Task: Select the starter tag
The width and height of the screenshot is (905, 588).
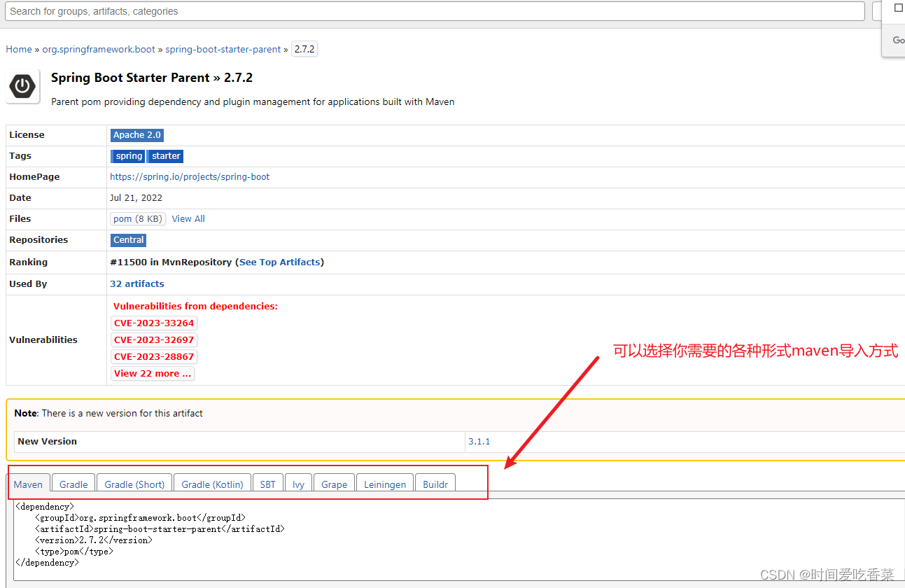Action: click(166, 156)
